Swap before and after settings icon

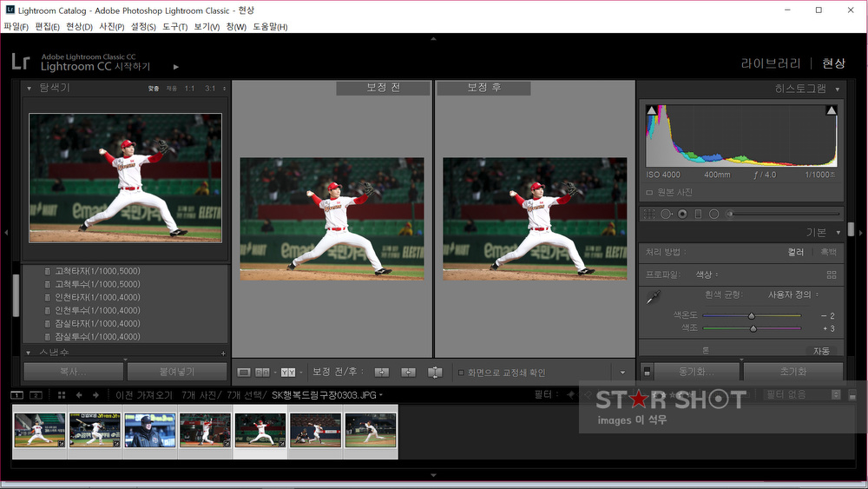435,373
